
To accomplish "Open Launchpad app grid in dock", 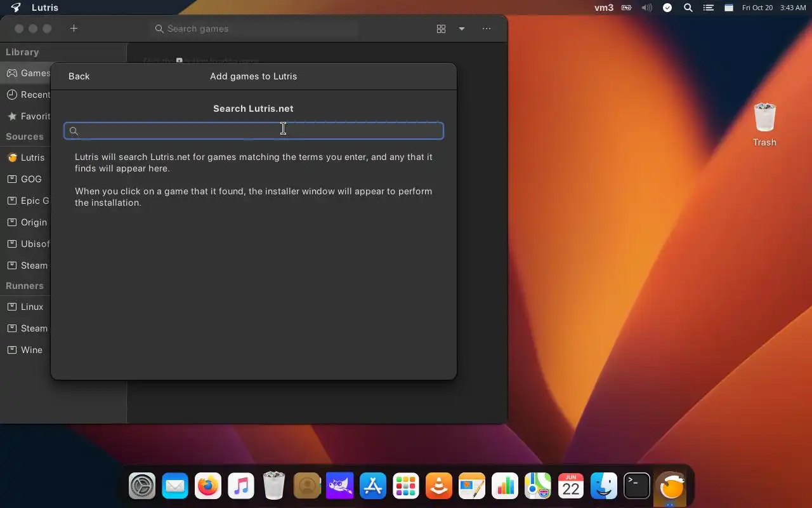I will pyautogui.click(x=406, y=487).
